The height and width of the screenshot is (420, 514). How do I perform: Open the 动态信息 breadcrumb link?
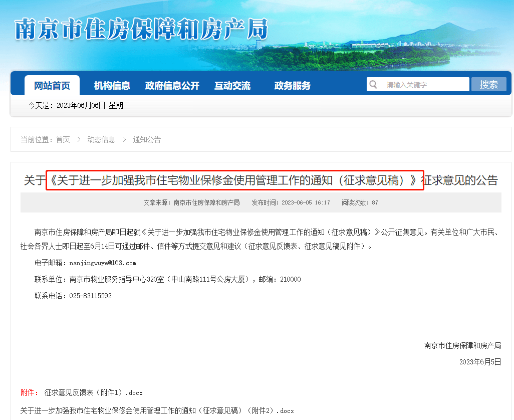coord(101,140)
